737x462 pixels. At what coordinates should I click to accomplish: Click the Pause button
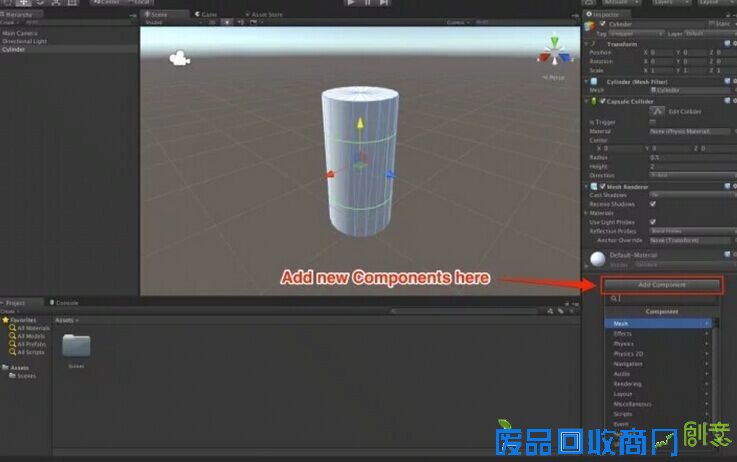tap(368, 2)
